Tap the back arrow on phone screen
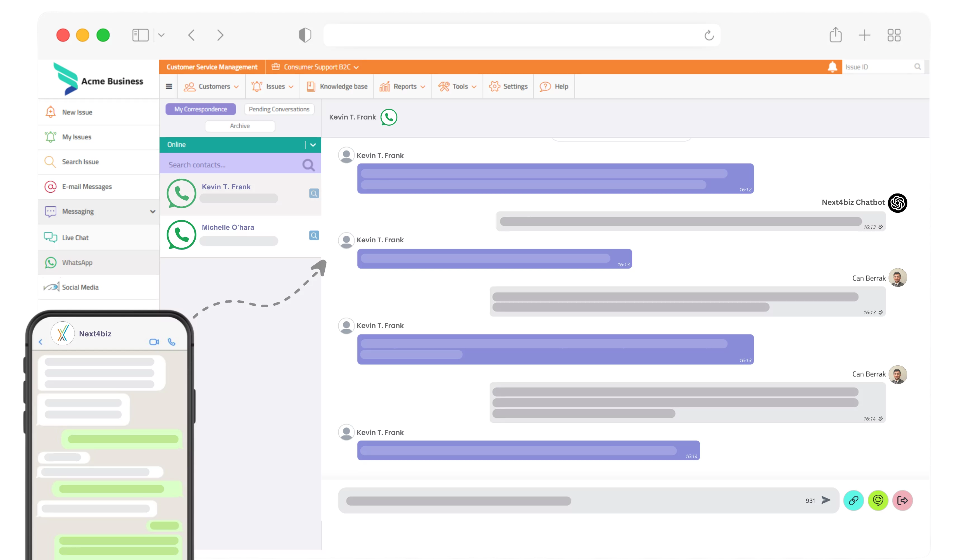The width and height of the screenshot is (970, 560). (41, 342)
